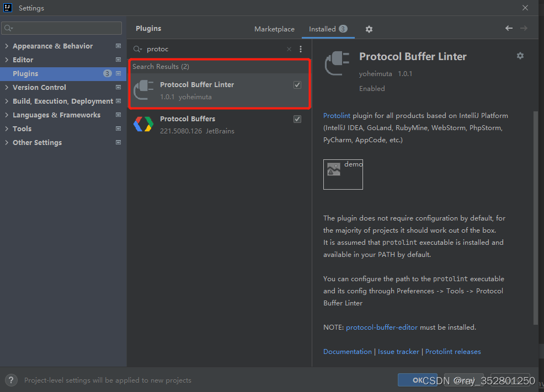Click the plugins gear settings icon

tap(369, 29)
